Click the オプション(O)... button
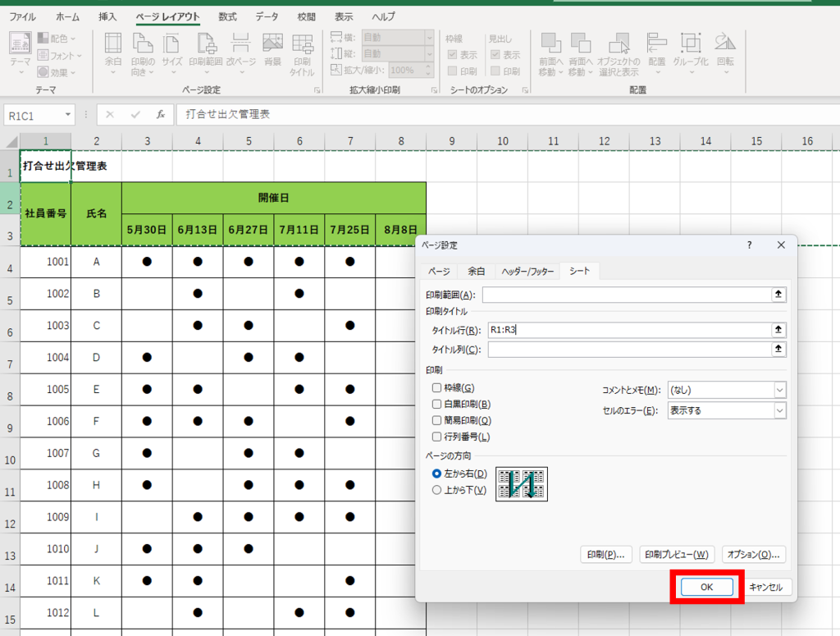This screenshot has height=636, width=840. (x=754, y=555)
